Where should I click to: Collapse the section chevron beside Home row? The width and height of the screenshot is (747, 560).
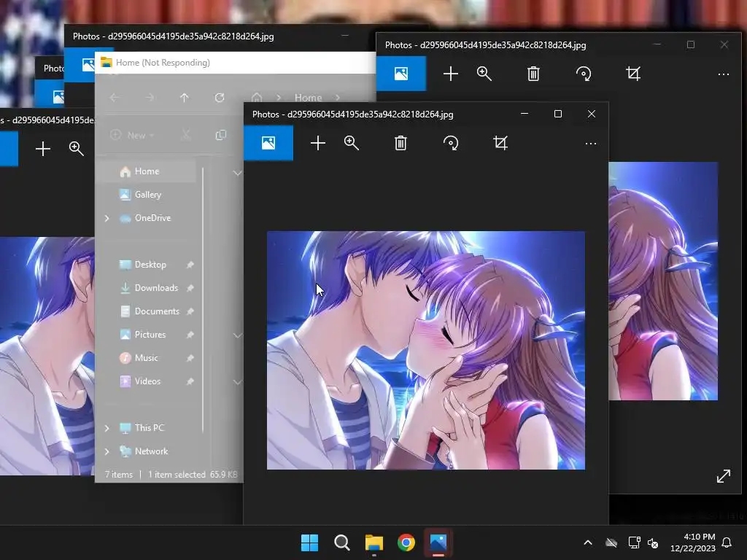click(237, 173)
